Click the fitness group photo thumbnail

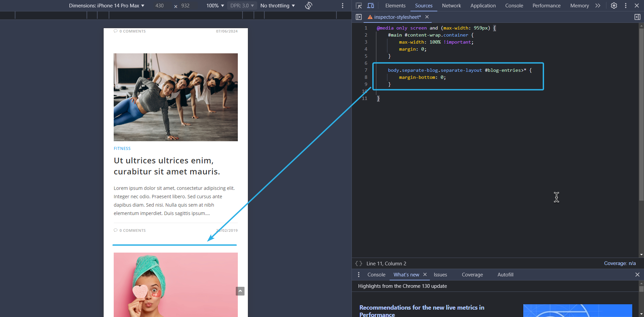176,97
